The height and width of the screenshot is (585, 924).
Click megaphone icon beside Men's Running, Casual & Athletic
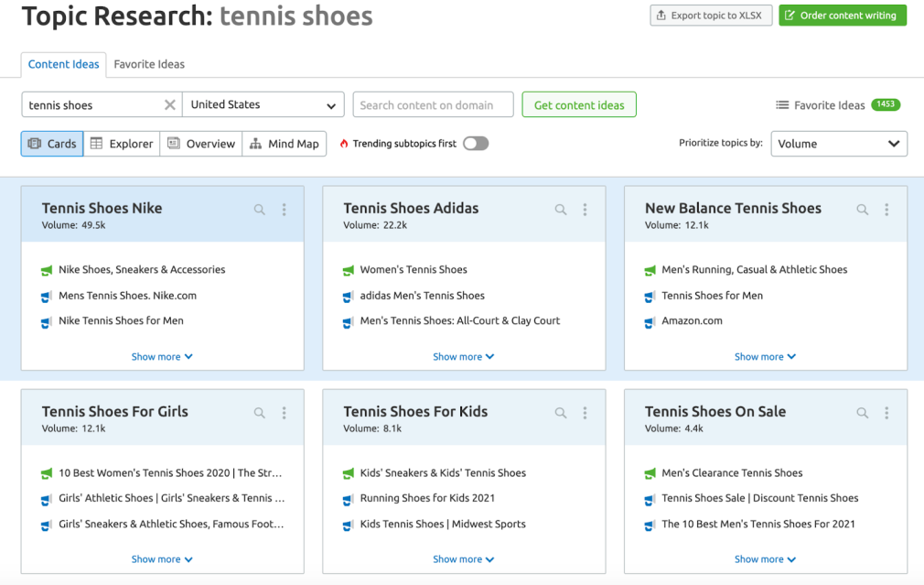(x=650, y=271)
